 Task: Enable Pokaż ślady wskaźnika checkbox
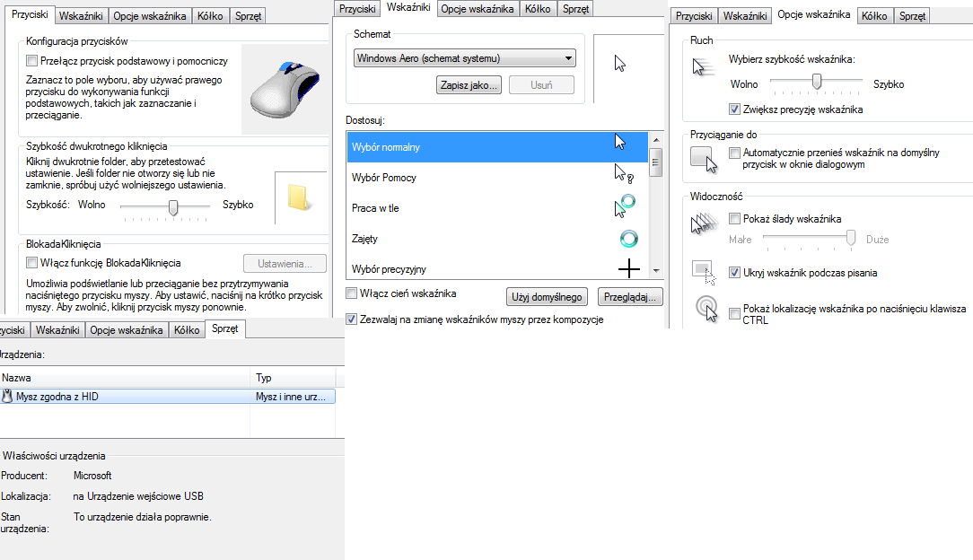click(735, 218)
